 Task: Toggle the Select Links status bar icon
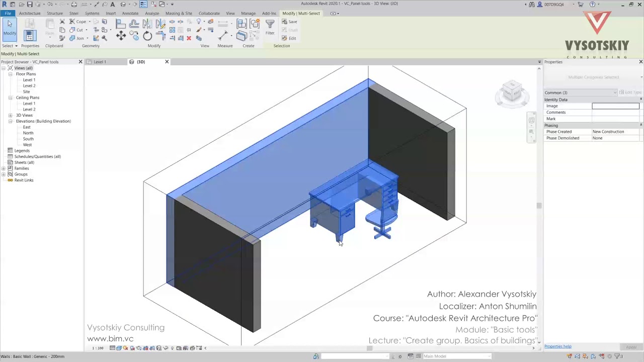click(570, 356)
